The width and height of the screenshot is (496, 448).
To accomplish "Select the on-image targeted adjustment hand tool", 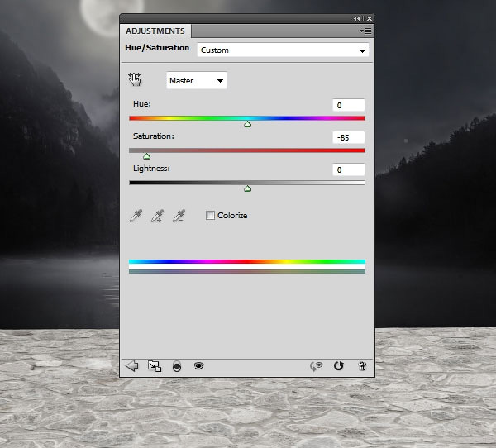I will 135,79.
